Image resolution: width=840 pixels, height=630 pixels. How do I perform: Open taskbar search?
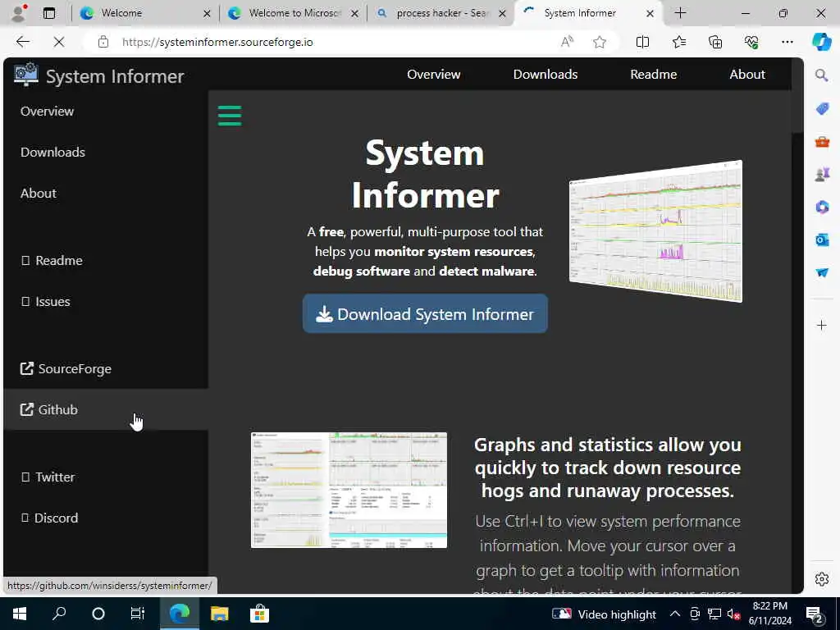click(59, 614)
